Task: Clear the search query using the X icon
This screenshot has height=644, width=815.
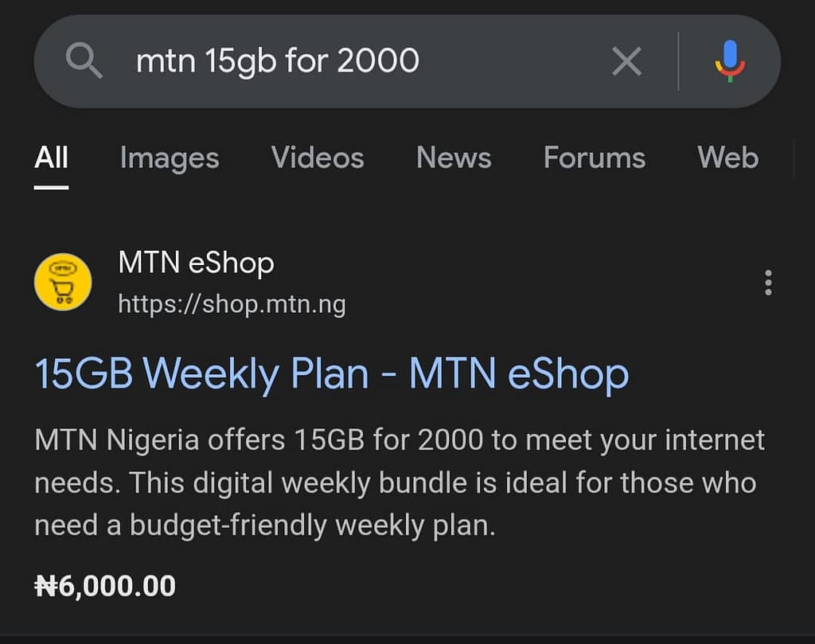Action: [627, 61]
